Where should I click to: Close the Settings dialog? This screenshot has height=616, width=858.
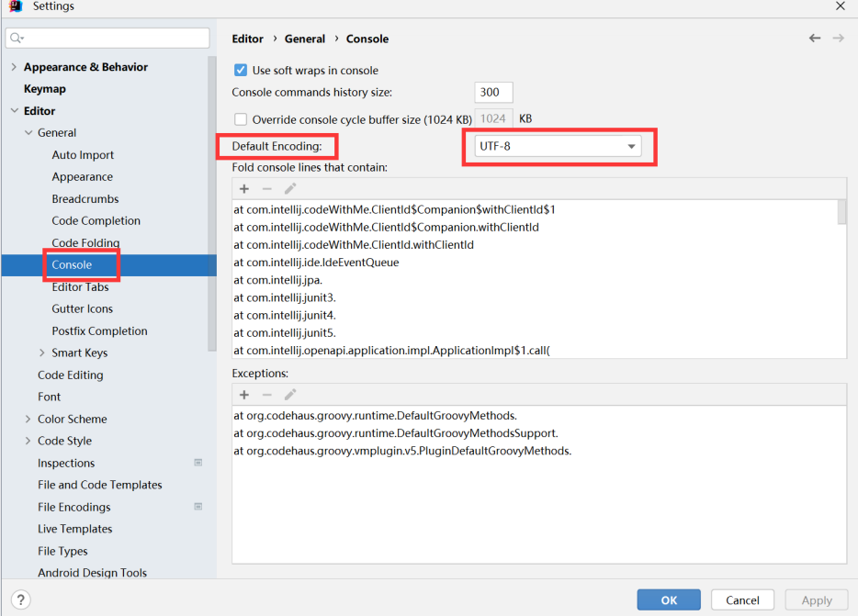coord(841,6)
